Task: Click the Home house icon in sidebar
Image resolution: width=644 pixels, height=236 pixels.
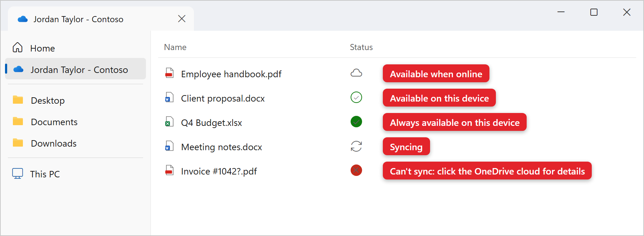Action: (x=18, y=48)
